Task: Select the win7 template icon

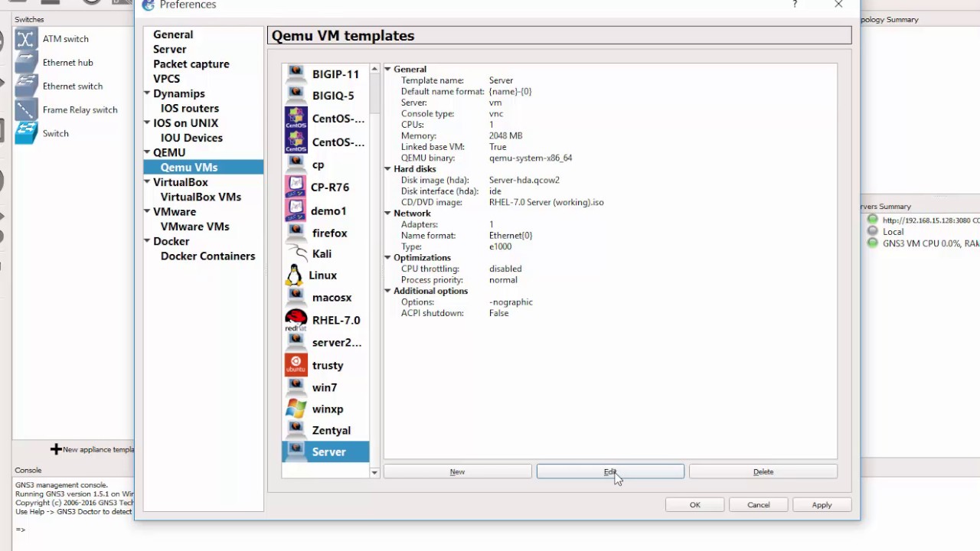Action: pyautogui.click(x=296, y=387)
